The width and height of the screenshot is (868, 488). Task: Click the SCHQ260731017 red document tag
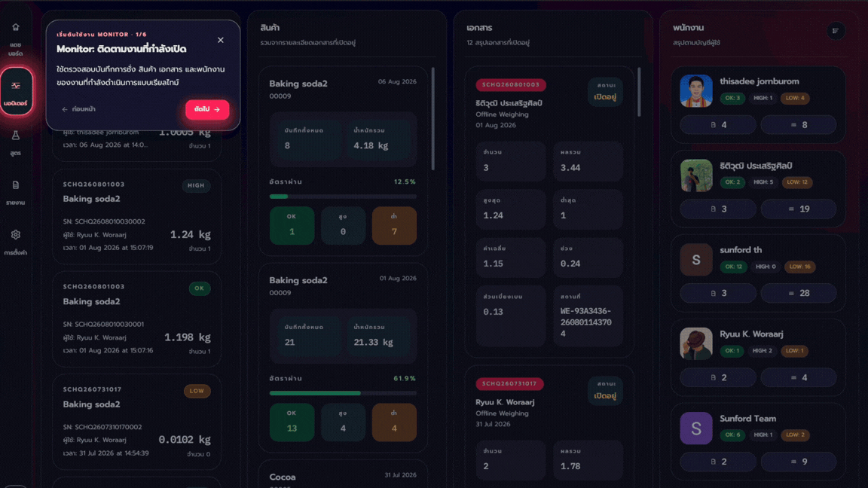pos(509,383)
